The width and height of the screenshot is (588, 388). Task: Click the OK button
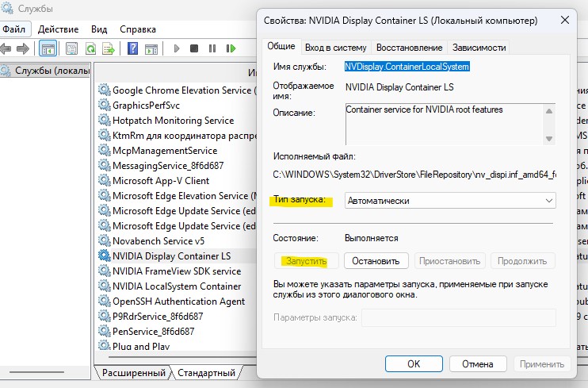click(x=414, y=364)
